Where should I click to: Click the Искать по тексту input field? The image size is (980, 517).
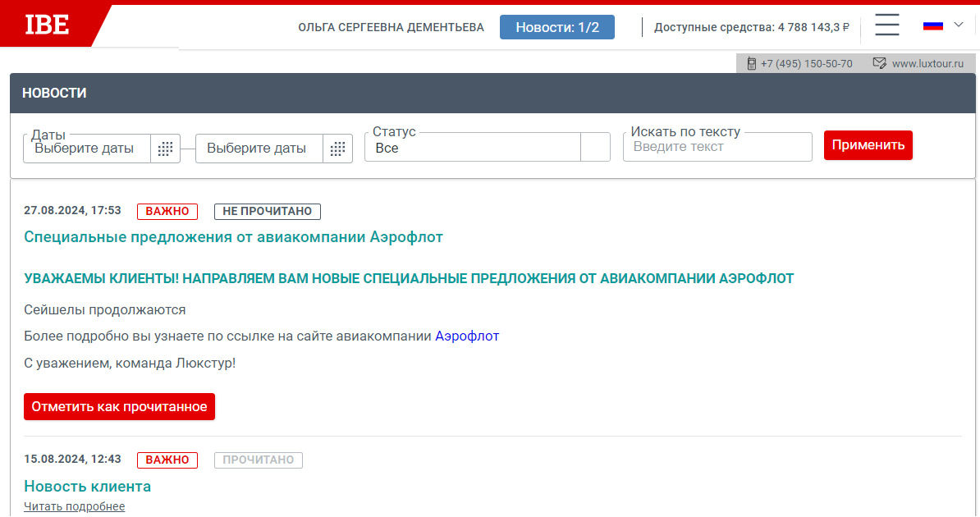717,148
